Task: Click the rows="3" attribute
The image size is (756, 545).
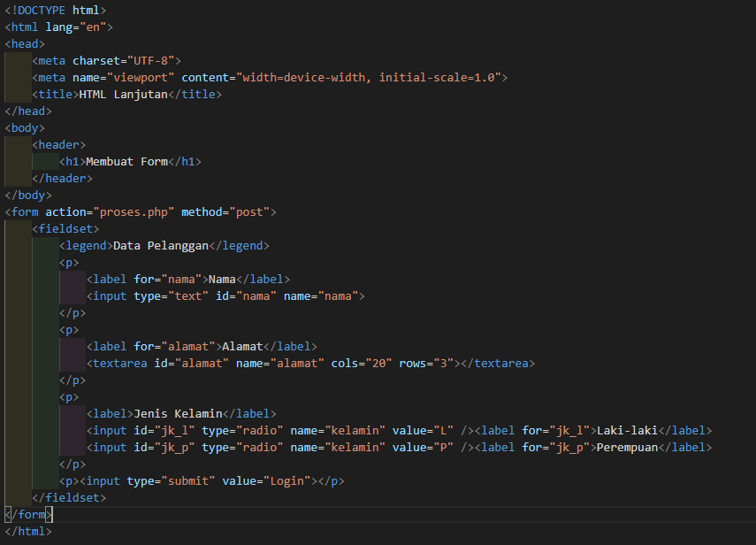Action: pos(426,363)
